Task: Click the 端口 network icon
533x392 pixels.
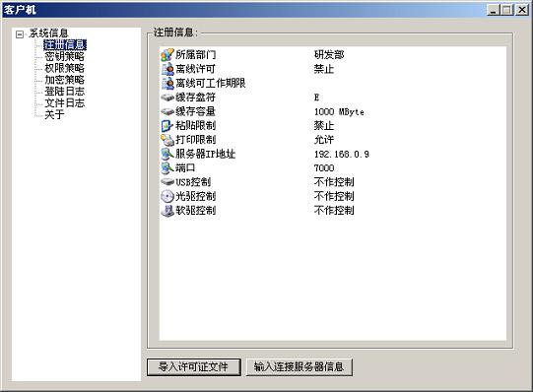Action: click(x=167, y=167)
